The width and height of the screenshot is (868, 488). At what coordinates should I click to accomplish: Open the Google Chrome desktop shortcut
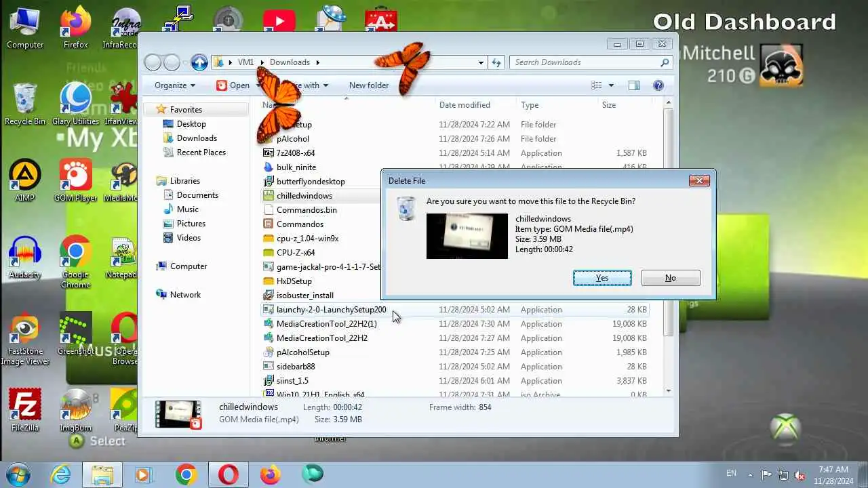(x=76, y=262)
